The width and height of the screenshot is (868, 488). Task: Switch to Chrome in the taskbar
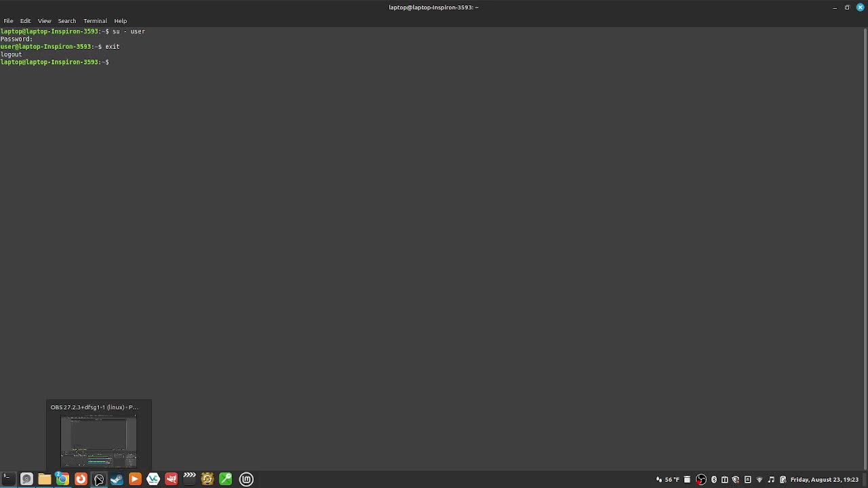pos(62,479)
